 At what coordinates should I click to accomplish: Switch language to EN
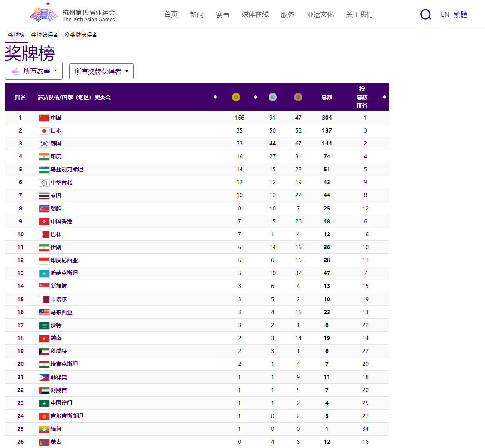[445, 15]
